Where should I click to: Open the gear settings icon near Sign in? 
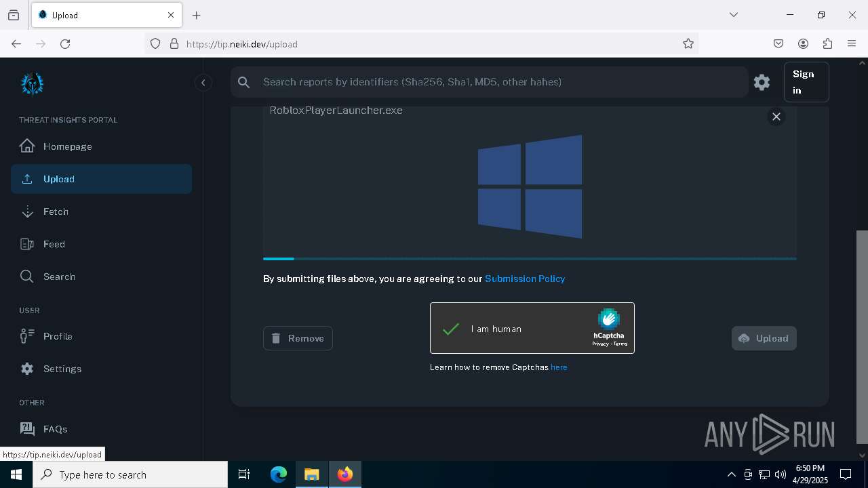tap(762, 82)
